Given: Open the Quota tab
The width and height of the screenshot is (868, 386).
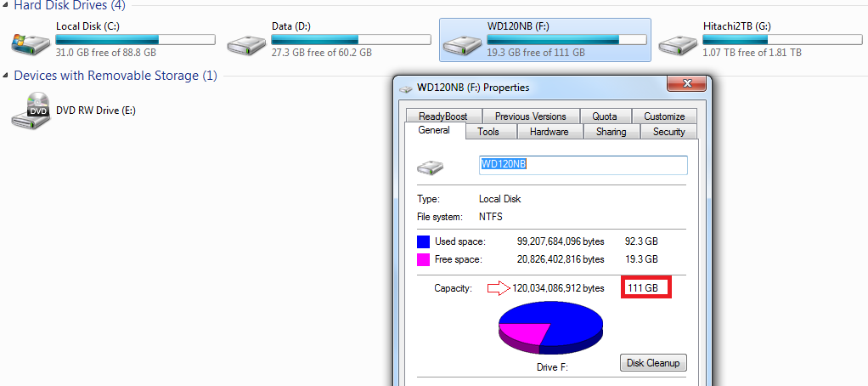Looking at the screenshot, I should [x=605, y=116].
